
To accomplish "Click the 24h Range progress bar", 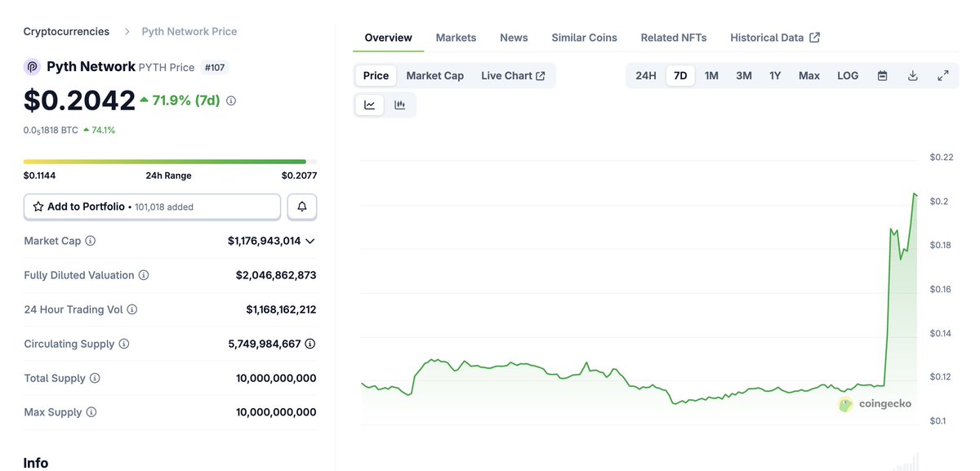I will click(170, 162).
